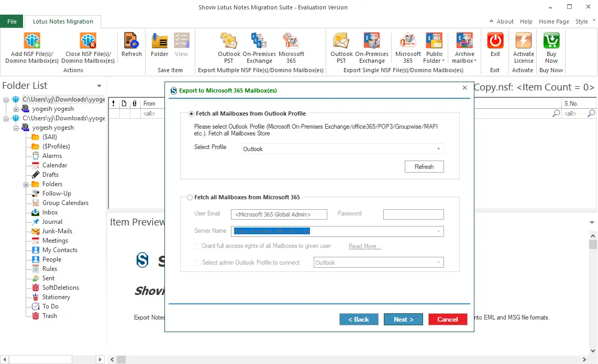Open the Help menu item

click(x=526, y=21)
